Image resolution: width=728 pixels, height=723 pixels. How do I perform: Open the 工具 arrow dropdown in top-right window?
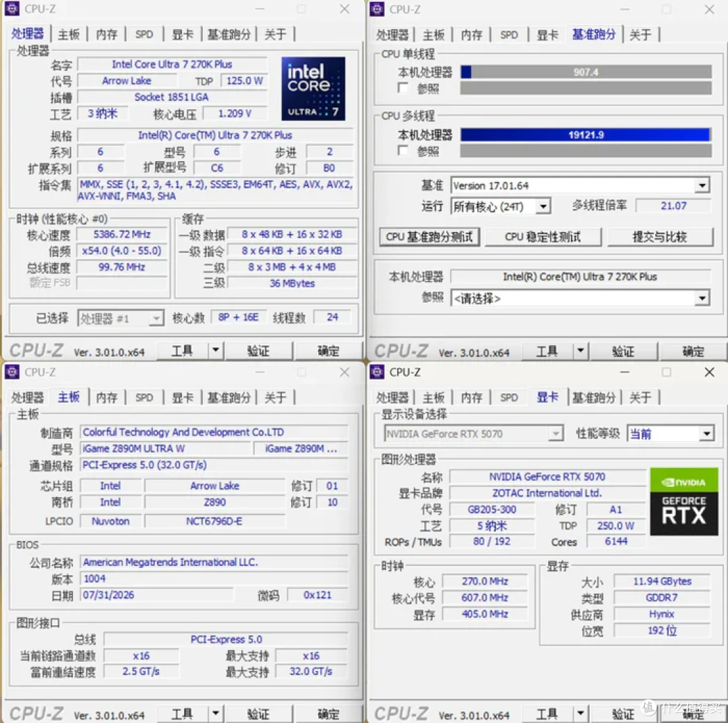pyautogui.click(x=580, y=350)
